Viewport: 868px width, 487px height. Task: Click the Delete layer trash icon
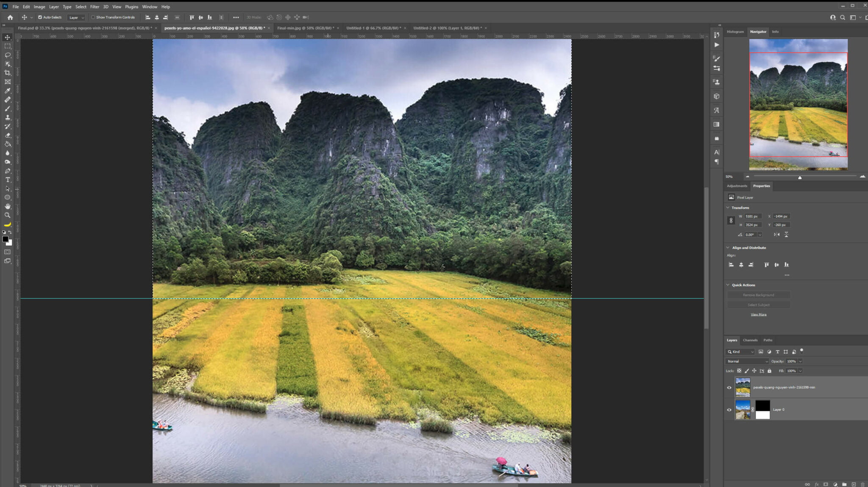pos(862,484)
